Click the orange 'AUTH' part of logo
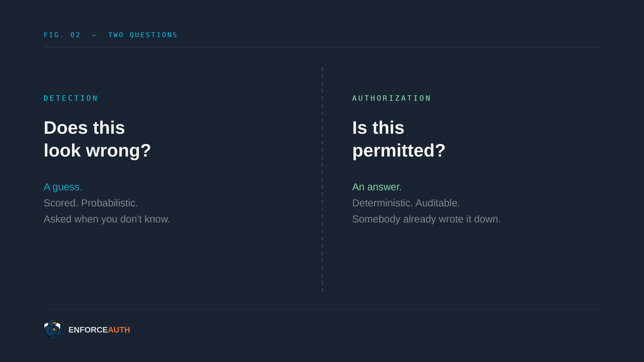Screen dimensions: 644x362 [x=119, y=330]
